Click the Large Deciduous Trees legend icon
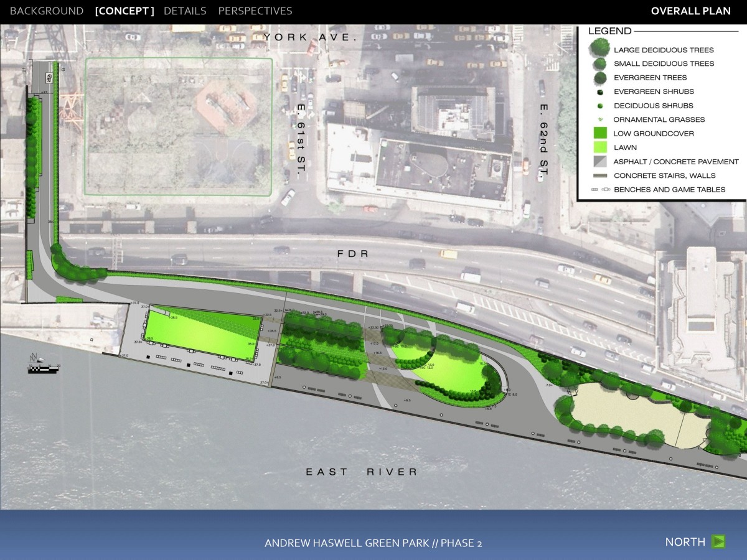Image resolution: width=747 pixels, height=560 pixels. click(599, 48)
